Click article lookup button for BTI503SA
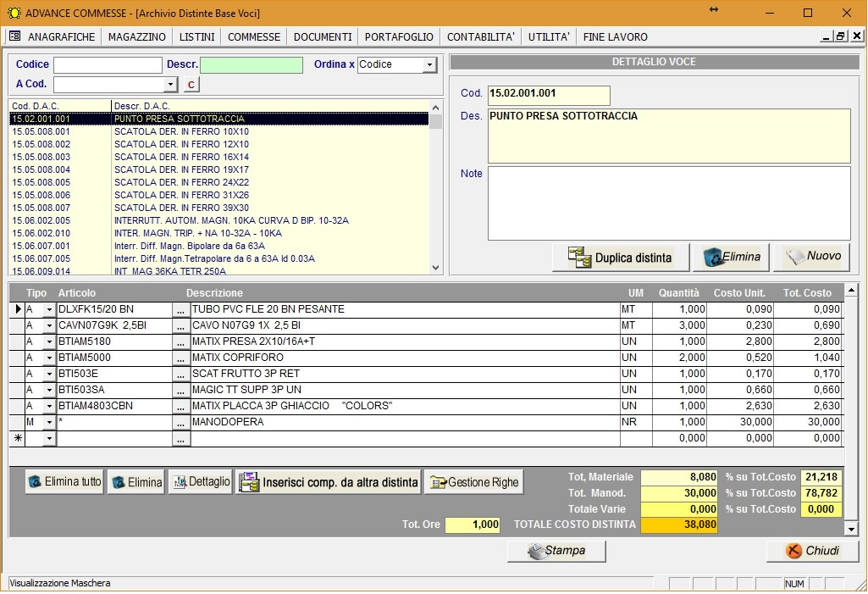This screenshot has width=868, height=594. coord(180,390)
